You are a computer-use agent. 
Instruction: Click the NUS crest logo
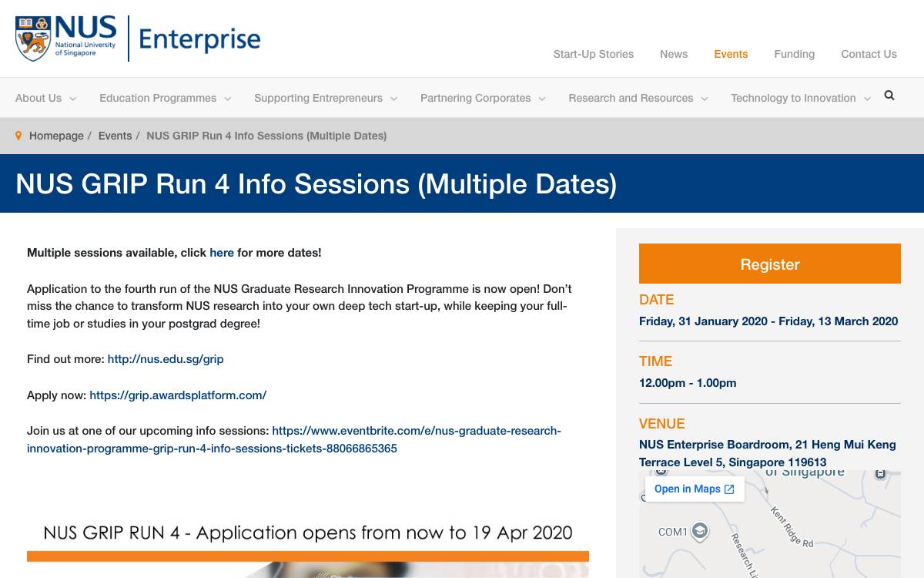[33, 39]
